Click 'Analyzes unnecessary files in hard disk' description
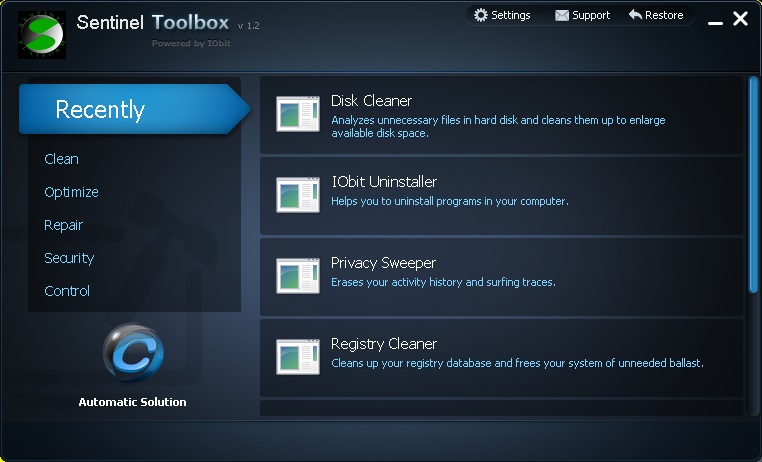 point(498,126)
